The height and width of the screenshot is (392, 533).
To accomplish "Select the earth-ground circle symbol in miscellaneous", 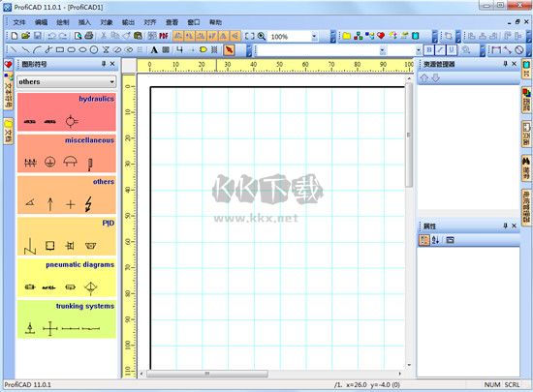I will point(50,162).
